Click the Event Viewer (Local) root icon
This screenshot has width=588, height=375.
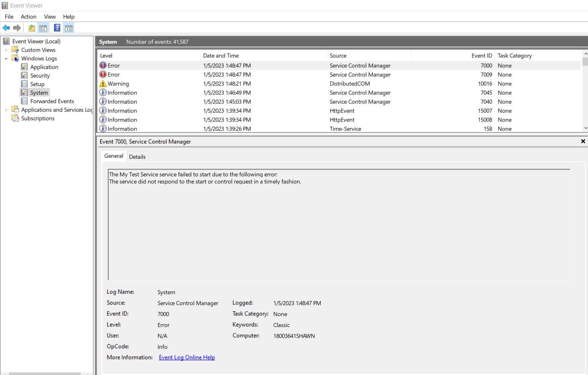point(6,41)
